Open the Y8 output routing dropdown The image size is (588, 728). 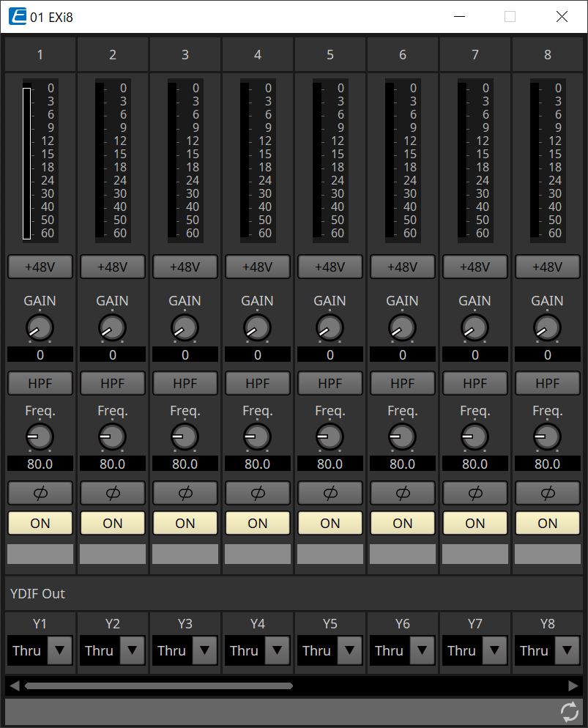pyautogui.click(x=567, y=650)
